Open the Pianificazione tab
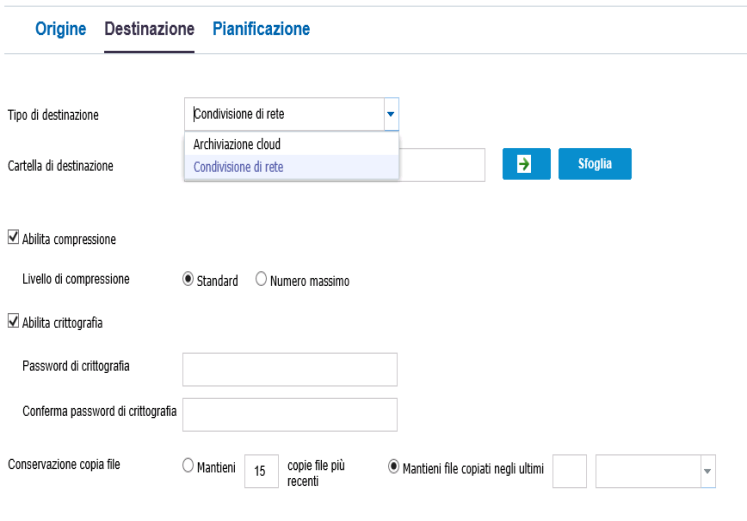The height and width of the screenshot is (521, 747). [x=261, y=29]
